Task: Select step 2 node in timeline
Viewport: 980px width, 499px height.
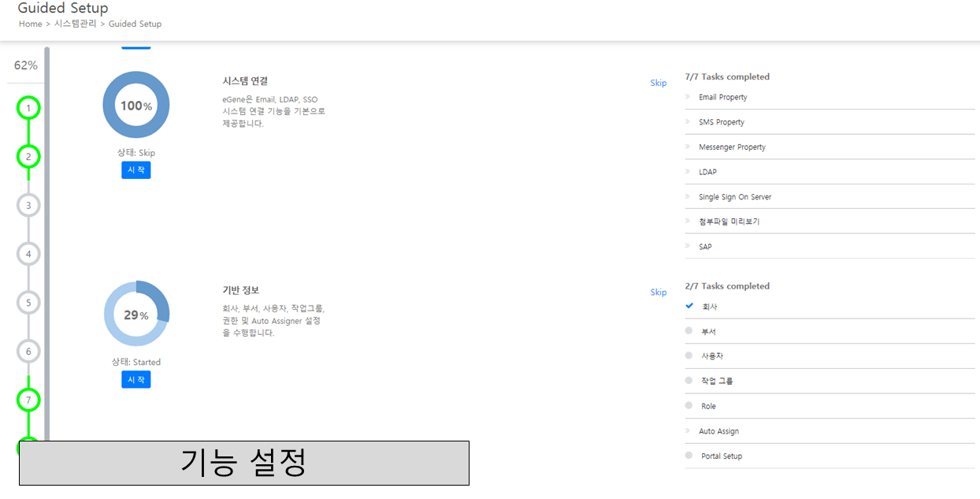Action: tap(28, 157)
